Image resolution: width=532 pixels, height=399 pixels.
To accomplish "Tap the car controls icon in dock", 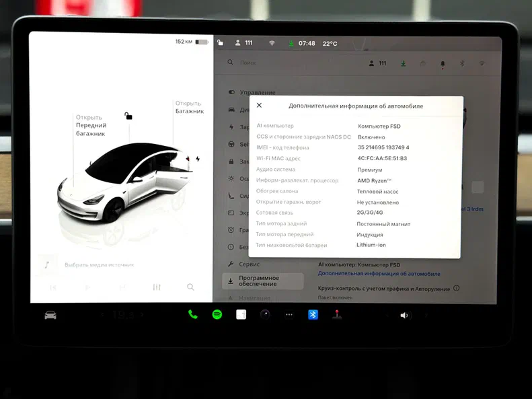I will pos(50,315).
